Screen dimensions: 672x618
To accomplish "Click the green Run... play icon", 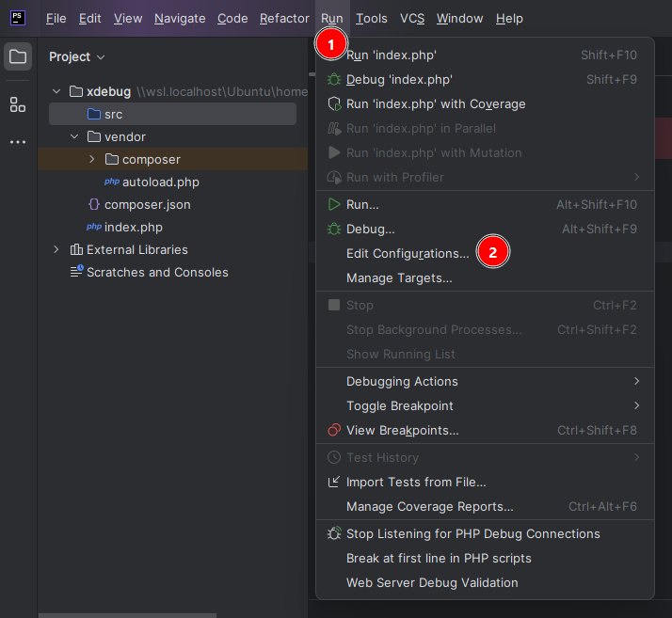I will click(x=333, y=204).
